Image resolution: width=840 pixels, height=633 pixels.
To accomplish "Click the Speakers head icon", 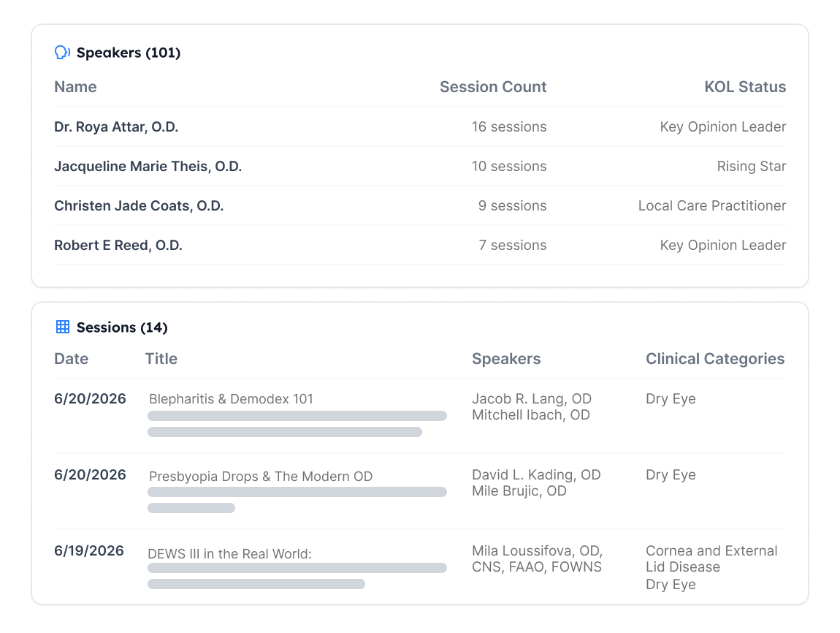I will point(62,53).
